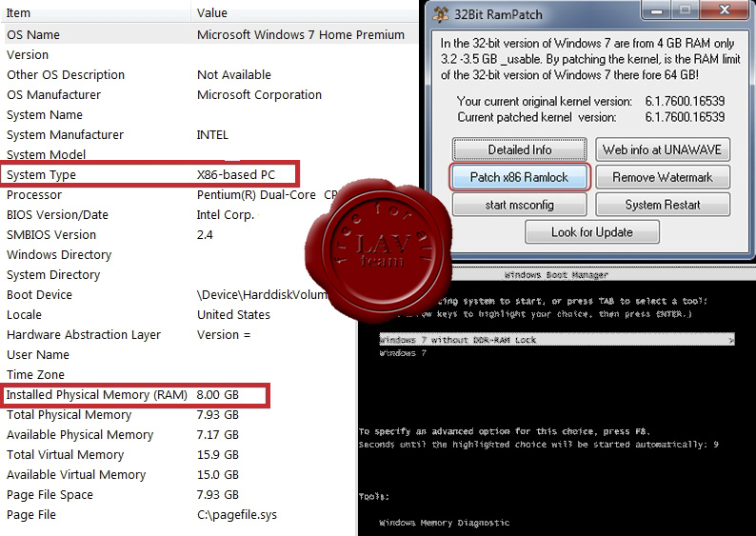The width and height of the screenshot is (756, 536).
Task: Select the OS Manufacturer row
Action: pos(209,94)
